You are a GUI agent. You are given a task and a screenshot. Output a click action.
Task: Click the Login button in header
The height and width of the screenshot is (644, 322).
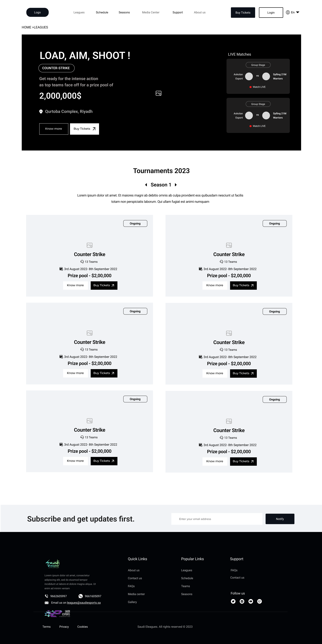[271, 13]
